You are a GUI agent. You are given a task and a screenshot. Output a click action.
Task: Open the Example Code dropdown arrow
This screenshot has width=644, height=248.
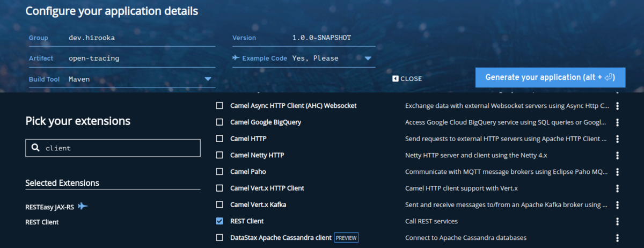(x=368, y=59)
